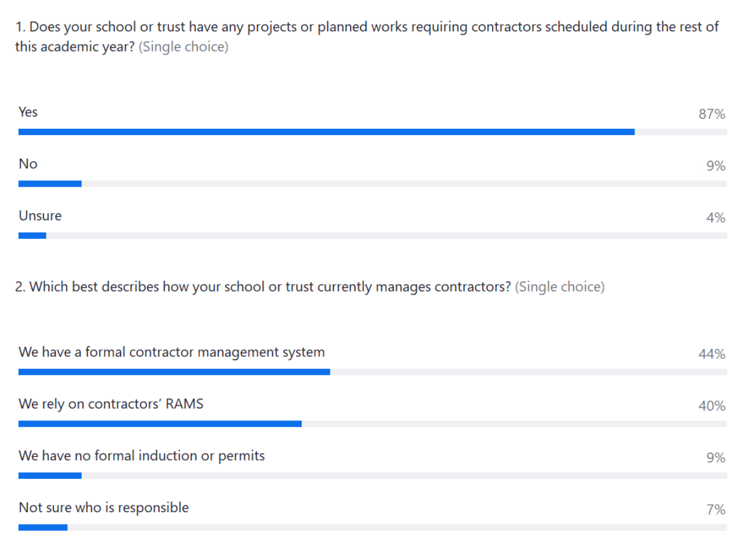Image resolution: width=754 pixels, height=560 pixels.
Task: Select the 'No' answer label in question 1
Action: (x=28, y=164)
